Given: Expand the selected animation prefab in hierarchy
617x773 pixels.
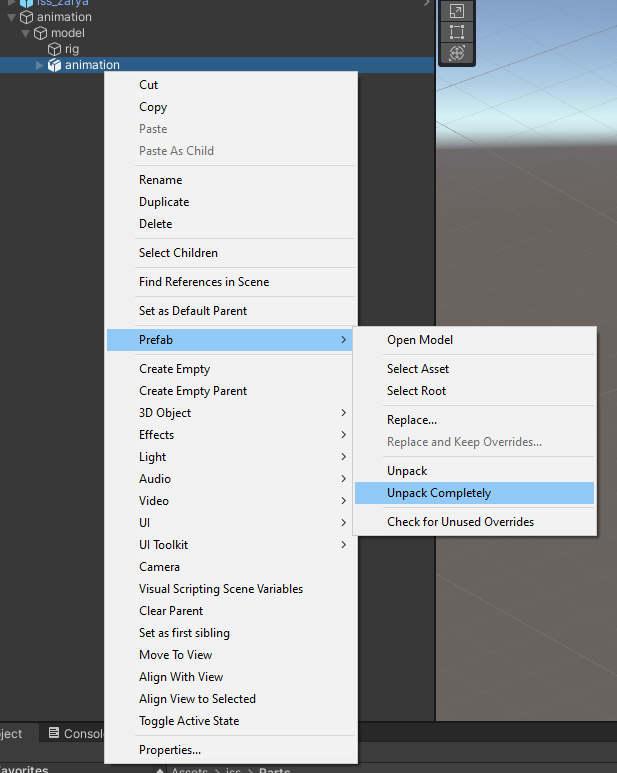Looking at the screenshot, I should pos(40,65).
